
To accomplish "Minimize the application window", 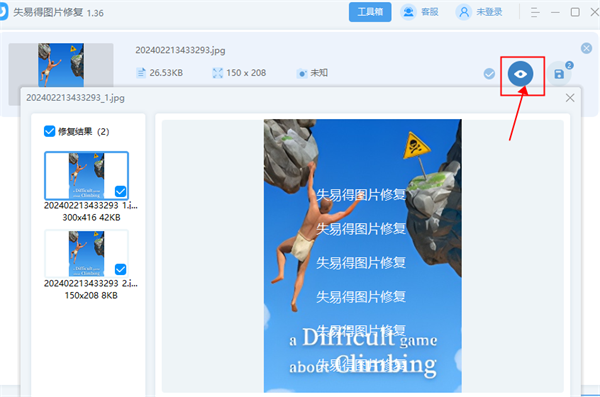I will (555, 12).
